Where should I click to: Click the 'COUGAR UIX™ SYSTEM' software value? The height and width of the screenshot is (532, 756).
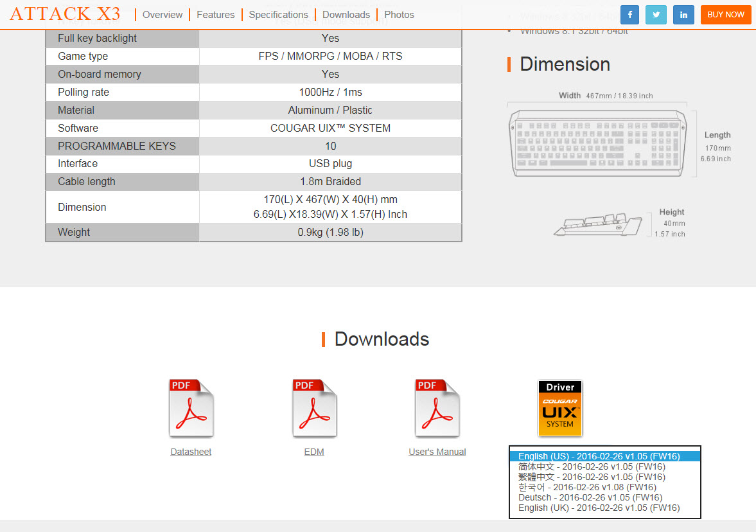pos(330,129)
